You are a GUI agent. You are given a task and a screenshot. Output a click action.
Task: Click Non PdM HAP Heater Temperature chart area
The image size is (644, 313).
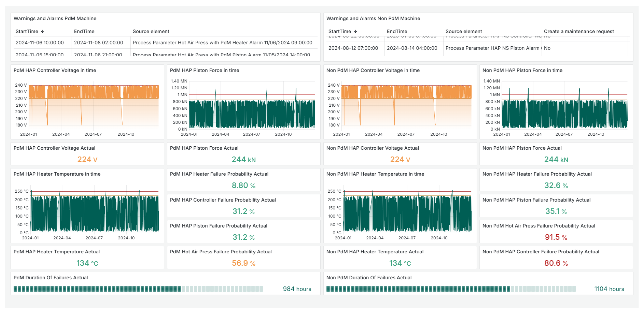tap(407, 212)
